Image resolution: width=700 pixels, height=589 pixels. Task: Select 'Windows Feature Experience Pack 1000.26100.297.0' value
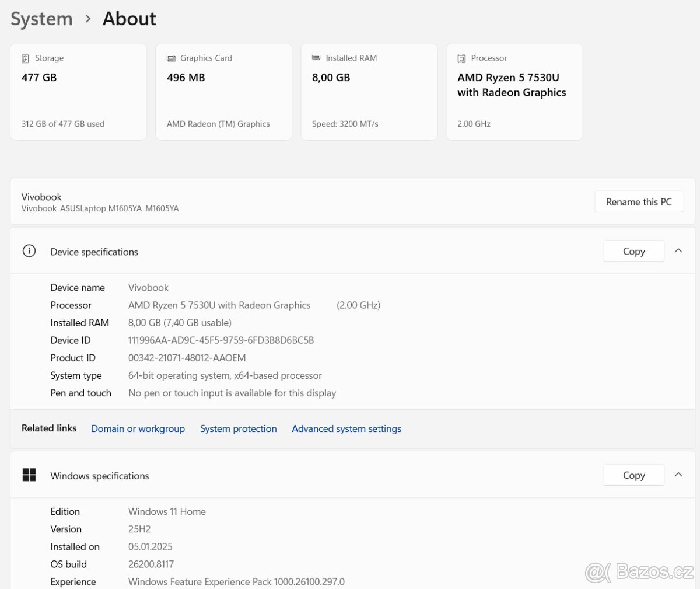(x=236, y=581)
